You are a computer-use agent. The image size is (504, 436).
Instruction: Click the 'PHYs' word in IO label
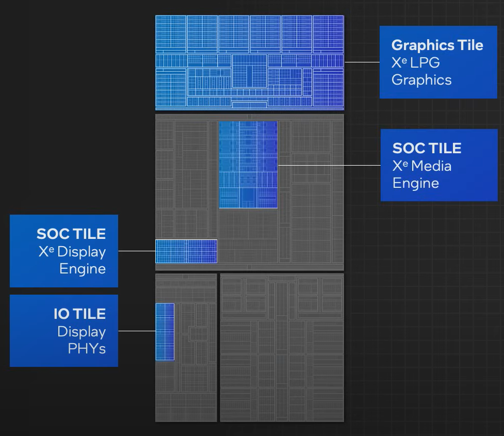[87, 349]
